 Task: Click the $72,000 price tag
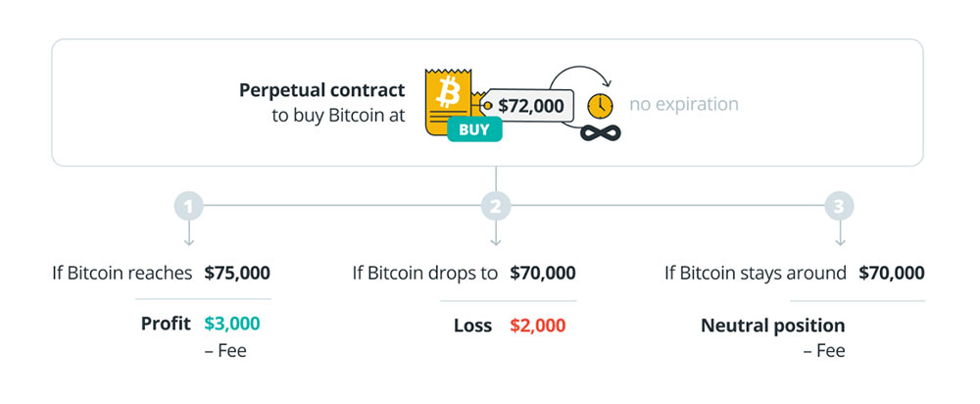tap(530, 105)
